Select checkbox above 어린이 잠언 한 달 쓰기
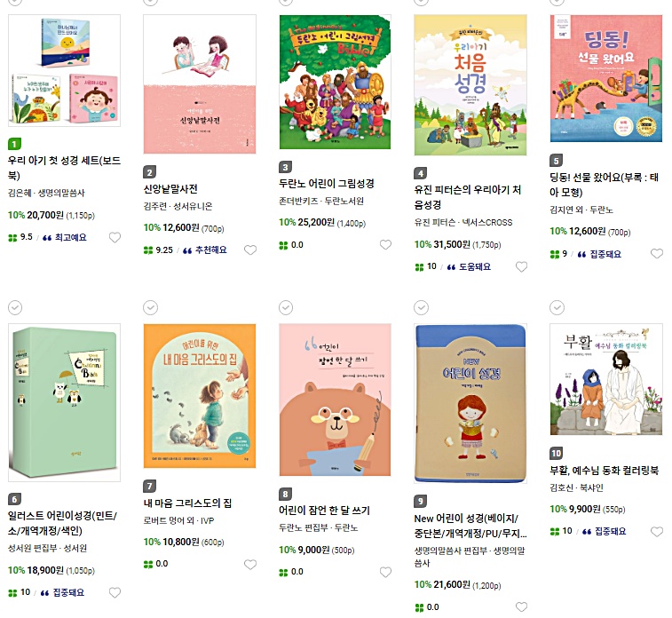The image size is (672, 618). point(286,308)
